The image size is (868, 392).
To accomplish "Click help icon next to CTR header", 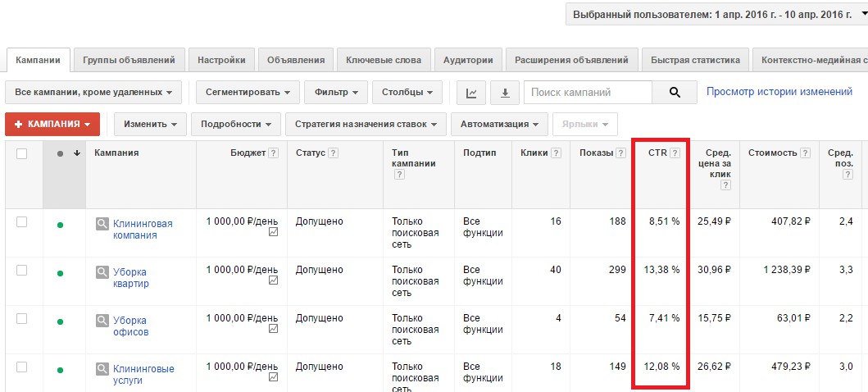I will (675, 153).
